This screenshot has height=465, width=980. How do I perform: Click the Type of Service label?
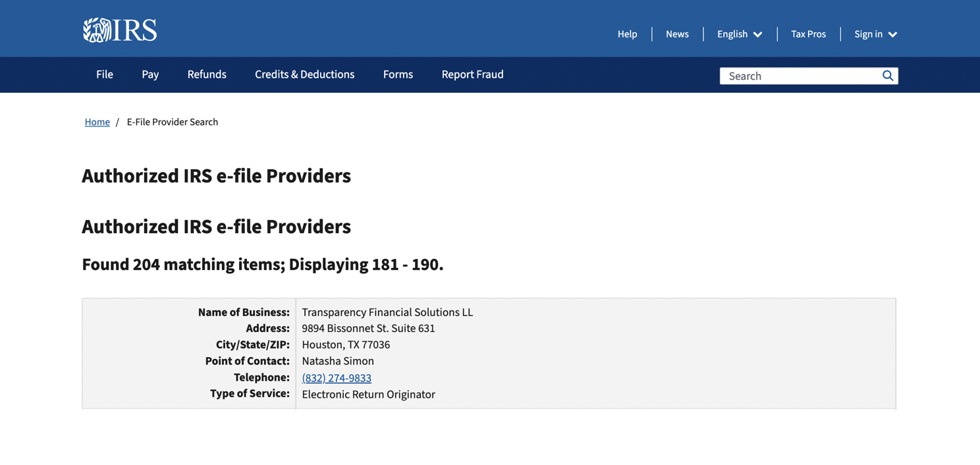(x=250, y=393)
